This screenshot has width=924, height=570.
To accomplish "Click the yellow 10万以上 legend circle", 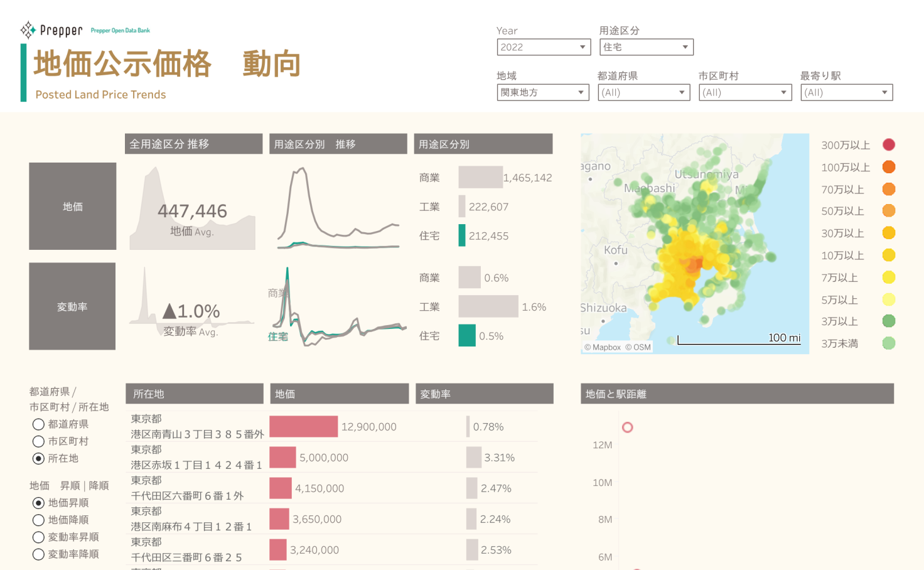I will click(x=888, y=255).
